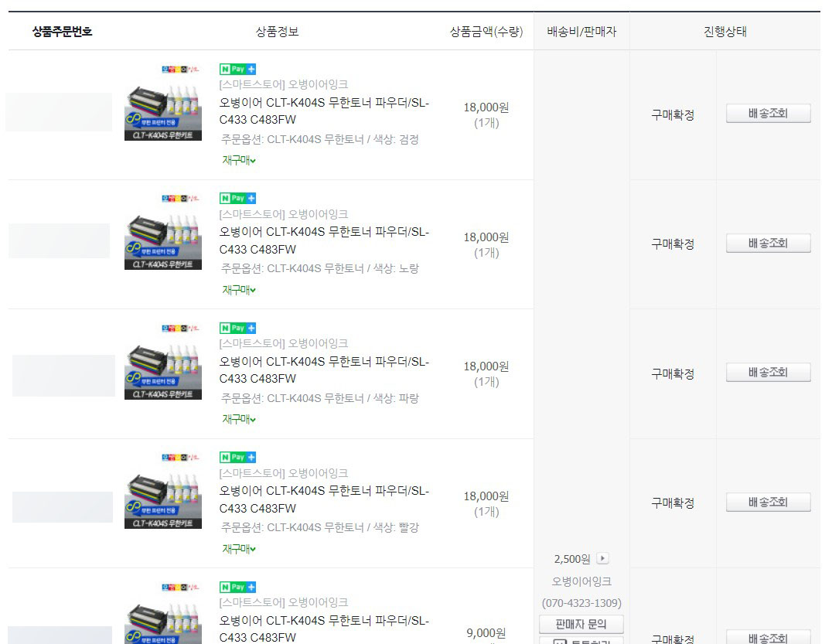Click 구매확정 status in the 노랑 row
Image resolution: width=832 pixels, height=644 pixels.
(x=673, y=244)
